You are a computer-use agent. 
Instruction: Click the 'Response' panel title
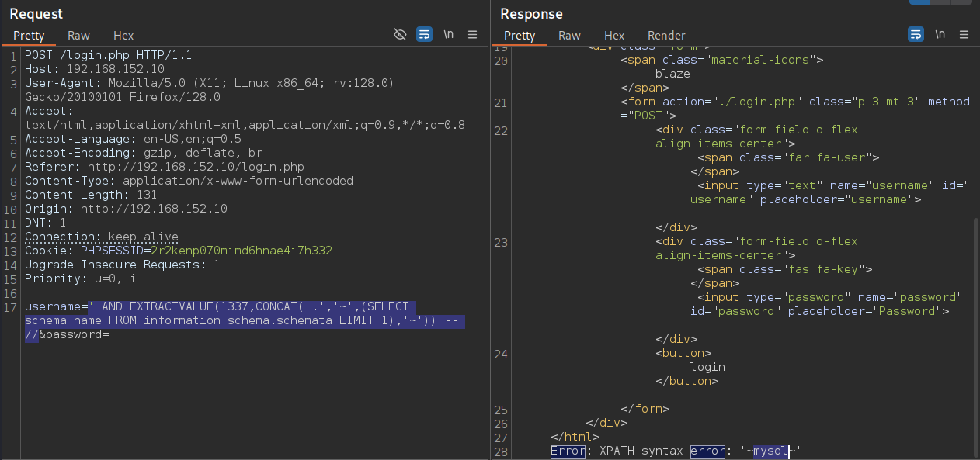click(x=532, y=14)
